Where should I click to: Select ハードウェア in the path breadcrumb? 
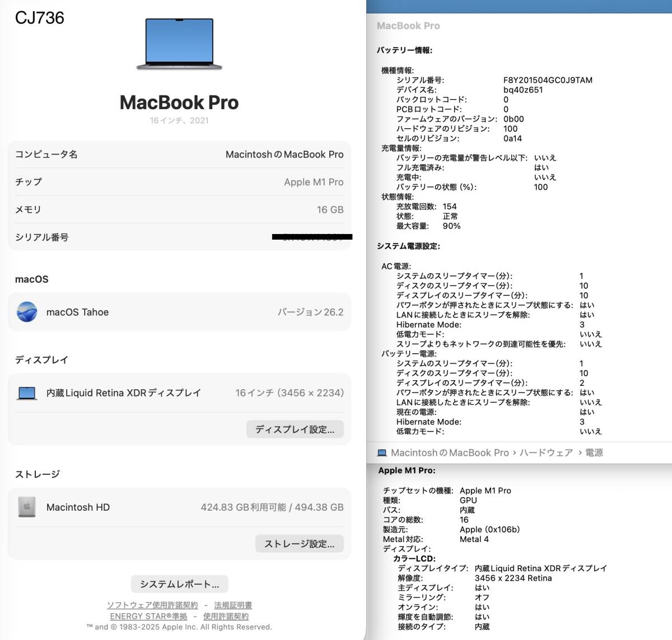(x=546, y=452)
